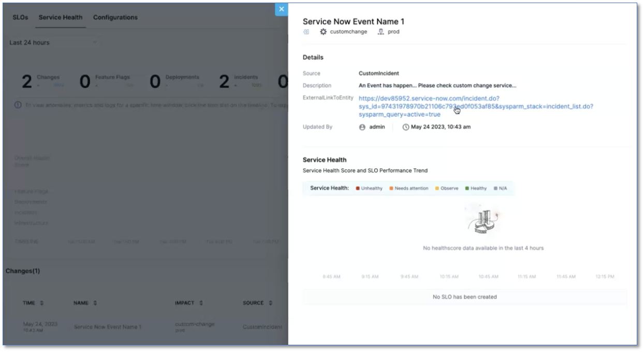This screenshot has height=352, width=644.
Task: Click the red Unhealthy legend swatch
Action: click(358, 188)
